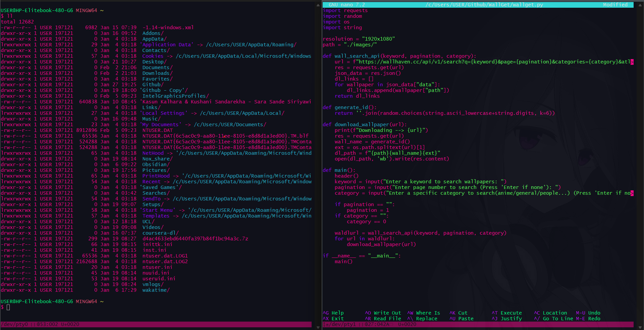
Task: Click the wakatime/ directory entry
Action: tap(156, 290)
